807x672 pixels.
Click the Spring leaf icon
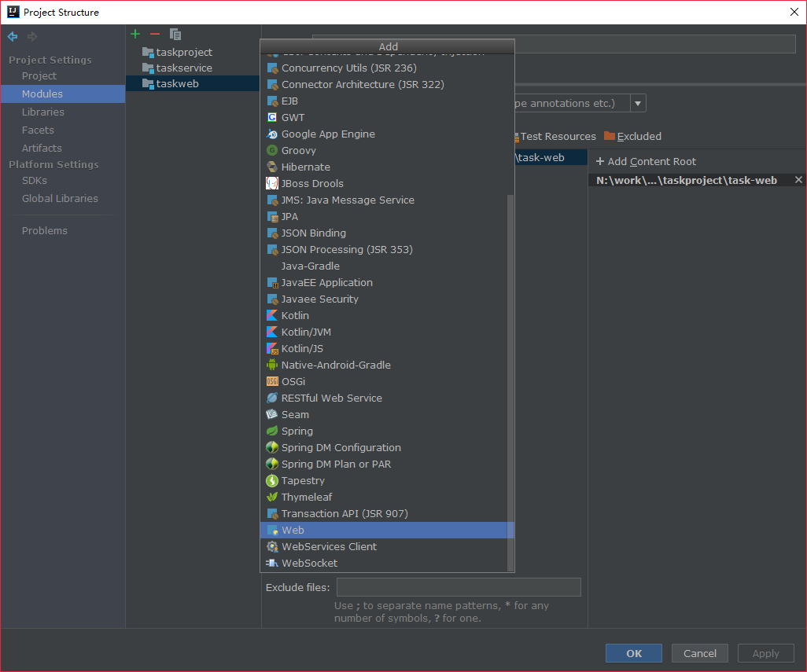272,431
